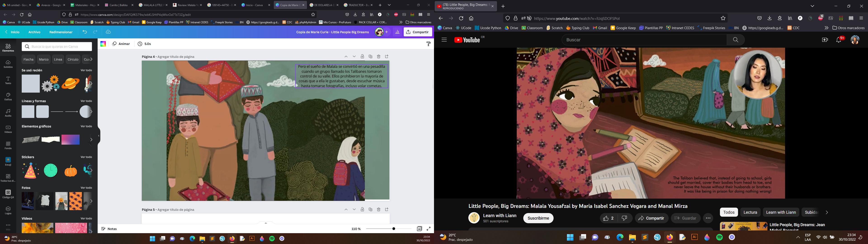This screenshot has width=868, height=244.
Task: Click Ver todo next to Fotos
Action: pyautogui.click(x=86, y=188)
